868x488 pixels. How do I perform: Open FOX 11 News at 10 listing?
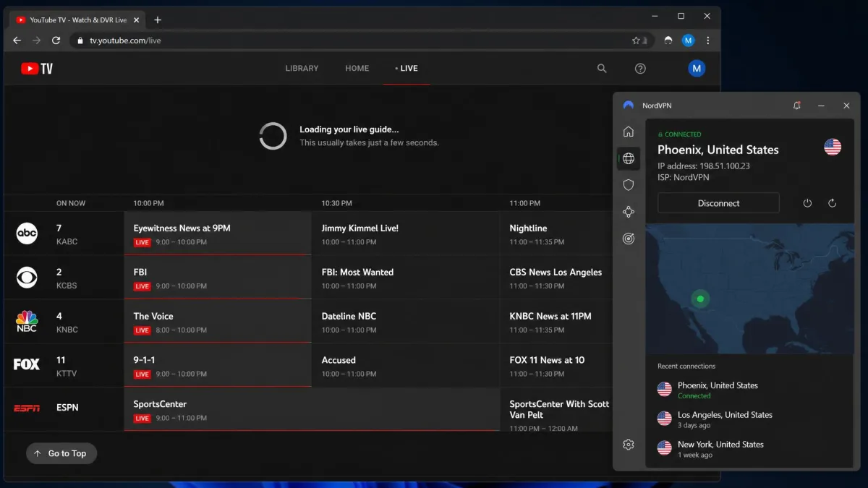coord(556,365)
